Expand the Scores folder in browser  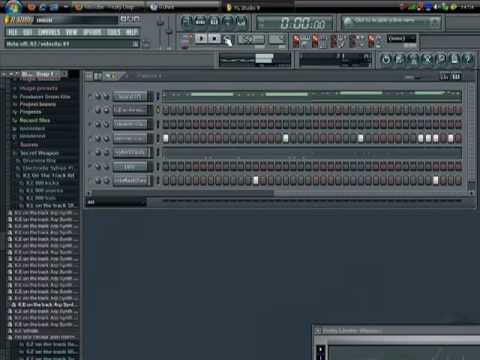click(29, 145)
